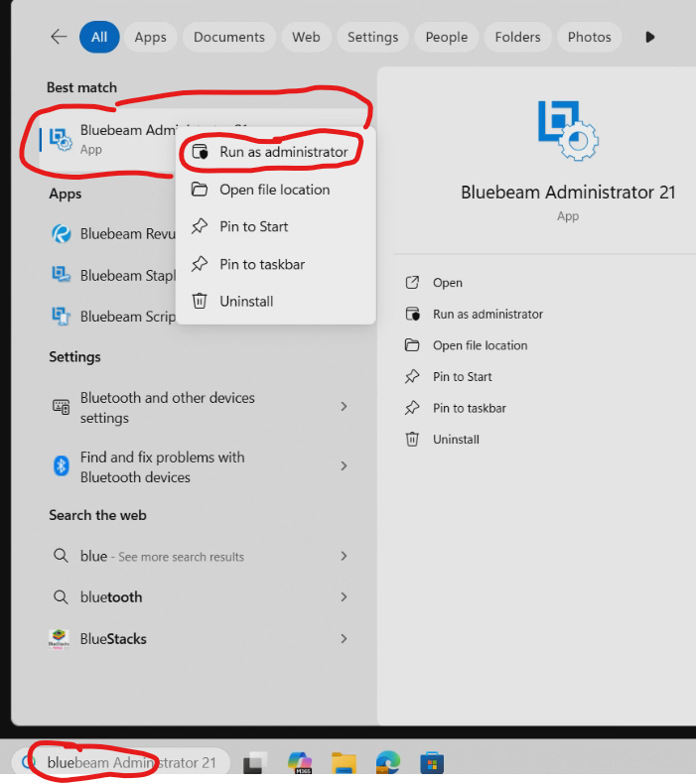Image resolution: width=696 pixels, height=784 pixels.
Task: Click Run as administrator in details pane
Action: (x=487, y=314)
